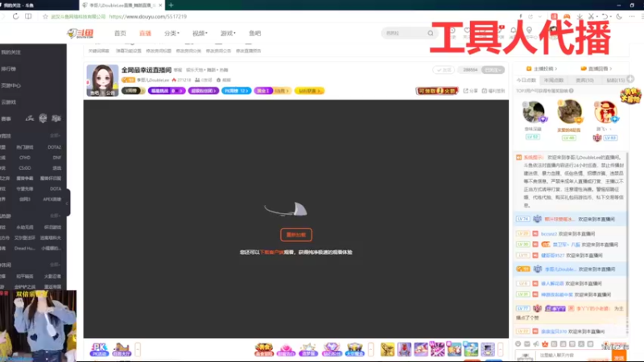The height and width of the screenshot is (362, 644).
Task: Open the 游戏 dropdown in navigation
Action: click(x=228, y=33)
